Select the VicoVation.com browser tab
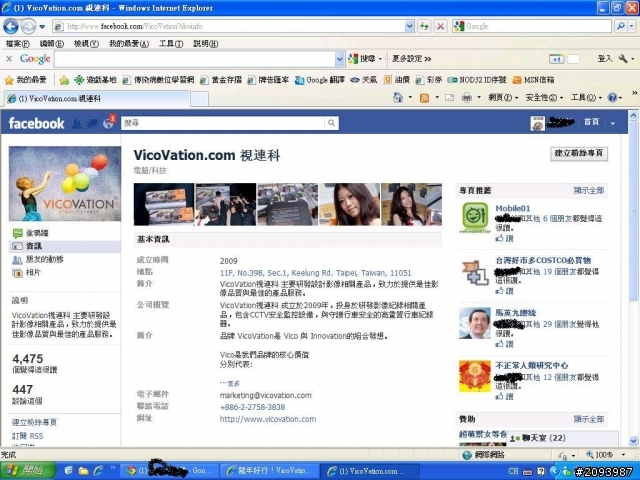The width and height of the screenshot is (640, 480). pyautogui.click(x=97, y=98)
